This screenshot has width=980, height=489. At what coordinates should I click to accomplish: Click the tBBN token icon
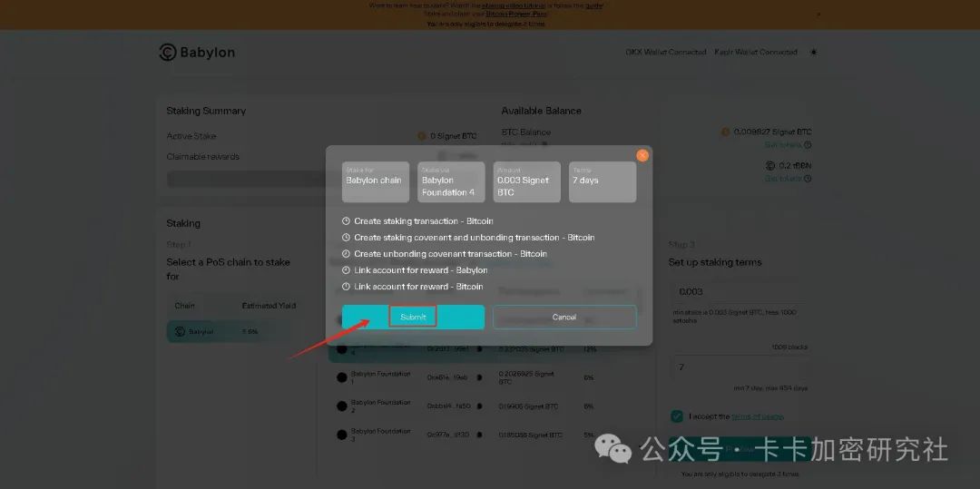(x=770, y=166)
